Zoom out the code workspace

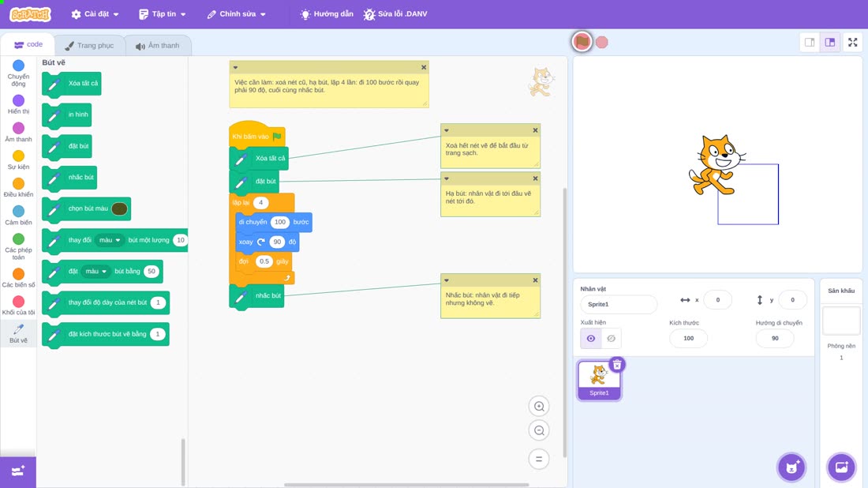point(539,430)
